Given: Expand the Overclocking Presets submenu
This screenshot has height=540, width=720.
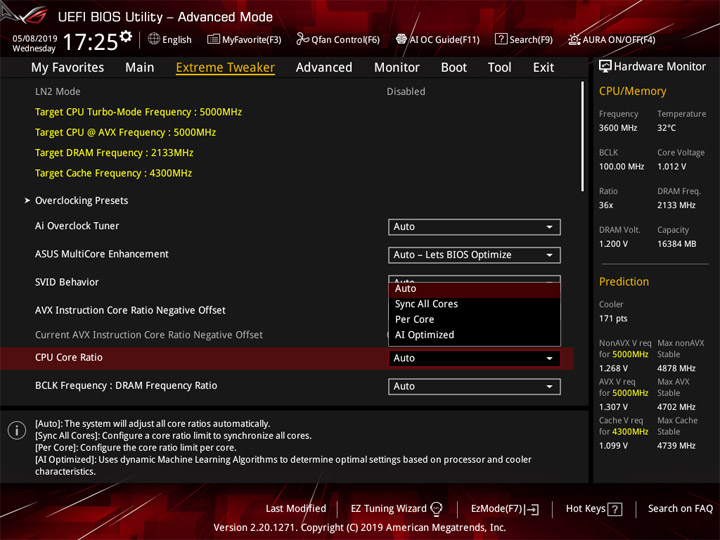Looking at the screenshot, I should point(81,201).
